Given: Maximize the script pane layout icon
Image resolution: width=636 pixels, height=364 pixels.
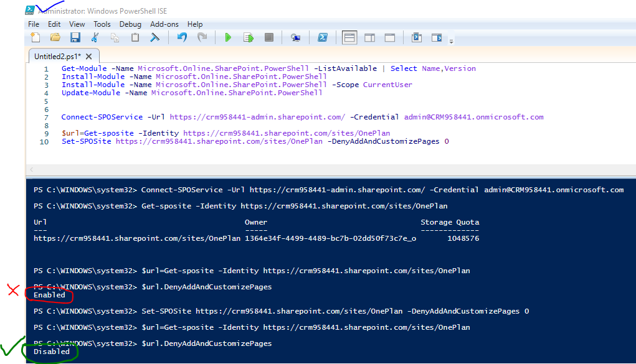Looking at the screenshot, I should [x=390, y=38].
